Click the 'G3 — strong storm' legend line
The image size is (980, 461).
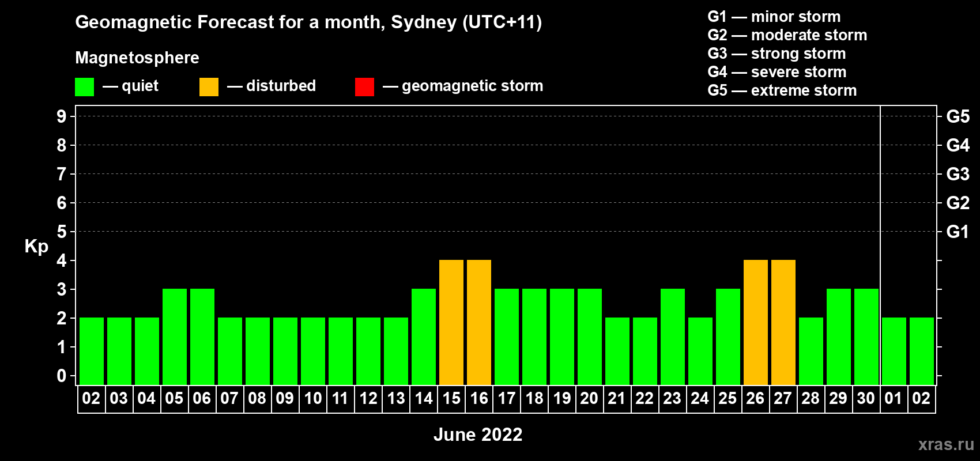(x=777, y=54)
